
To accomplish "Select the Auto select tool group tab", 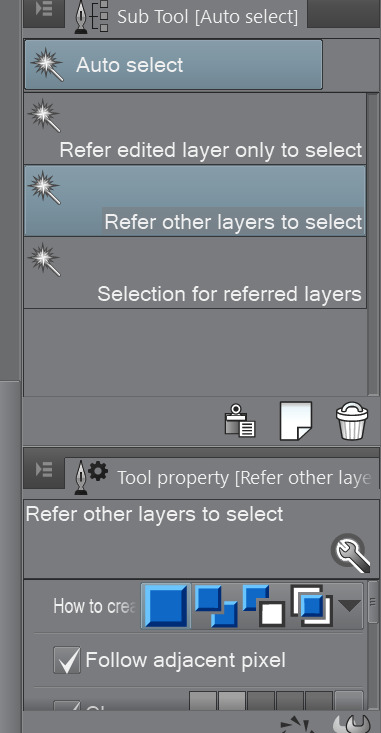I will point(173,65).
